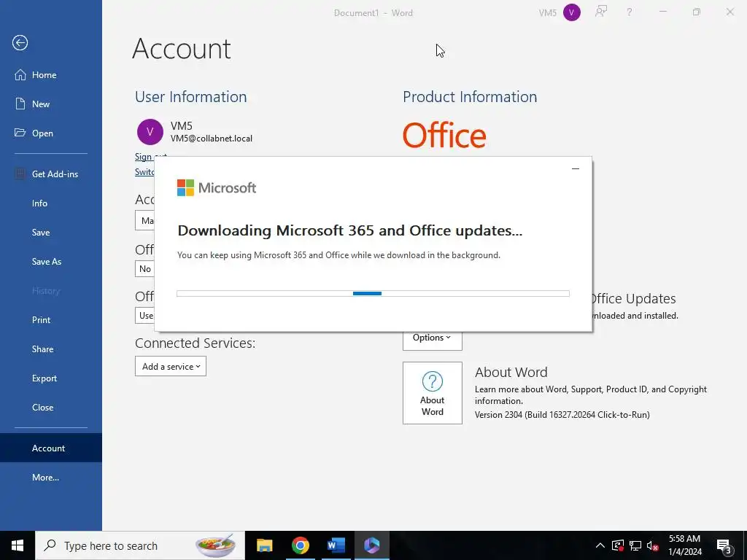Click the VM5 account avatar in title bar

click(572, 12)
